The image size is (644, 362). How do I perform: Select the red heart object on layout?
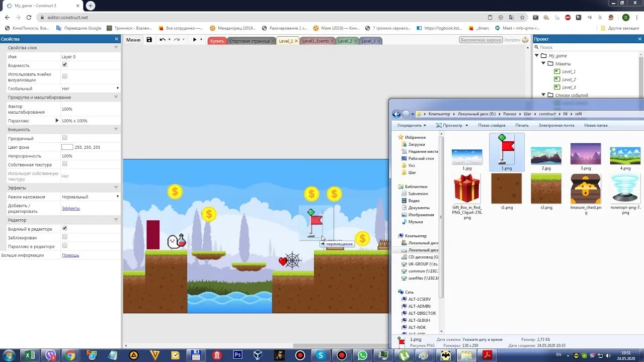click(x=283, y=261)
